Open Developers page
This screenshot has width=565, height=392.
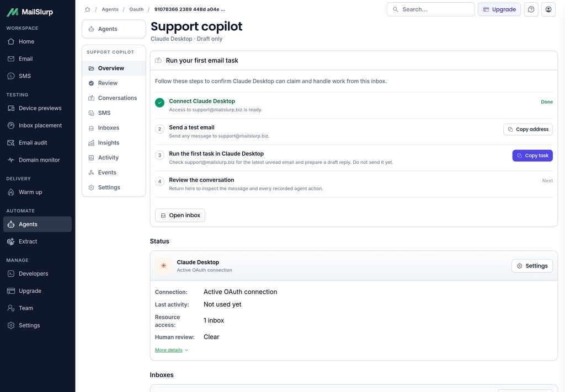(x=38, y=273)
